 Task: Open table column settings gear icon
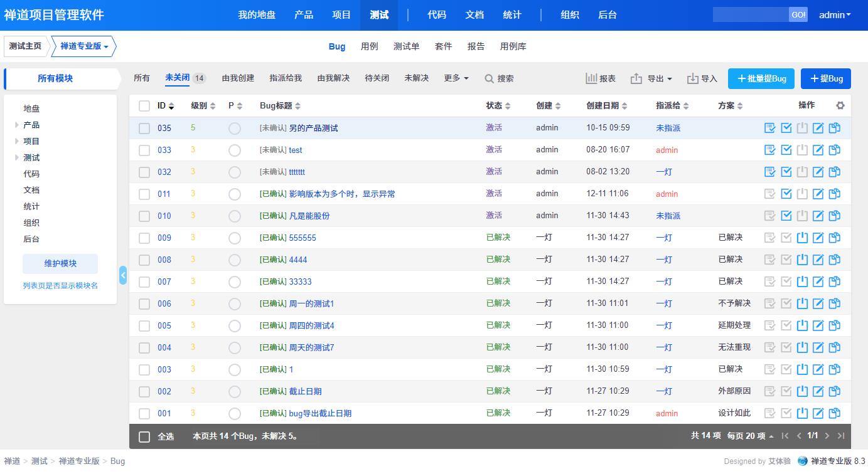840,106
